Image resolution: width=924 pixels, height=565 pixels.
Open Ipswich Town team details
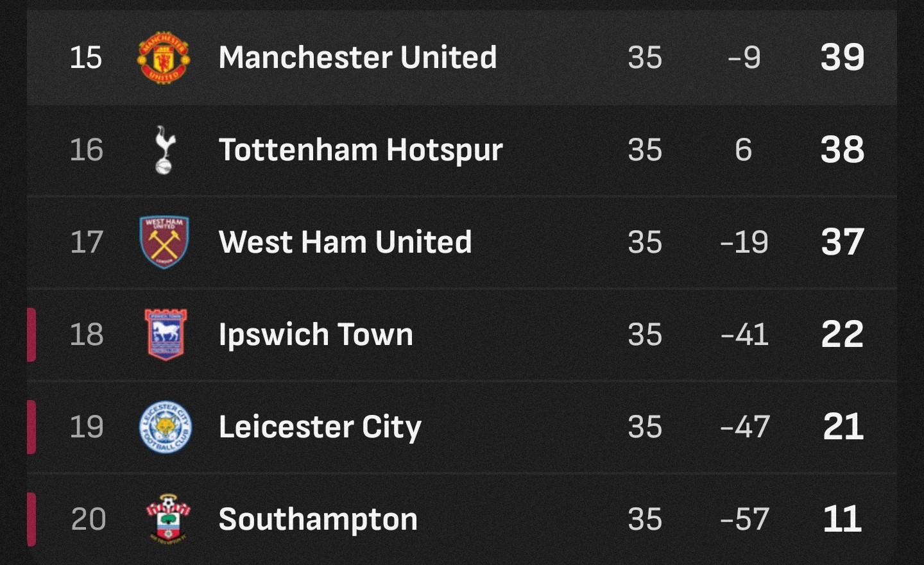316,335
